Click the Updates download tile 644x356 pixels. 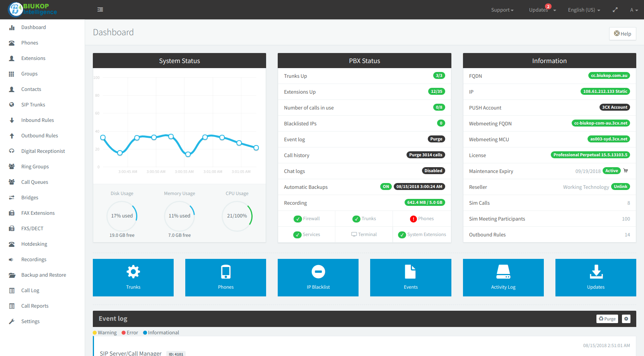tap(595, 277)
